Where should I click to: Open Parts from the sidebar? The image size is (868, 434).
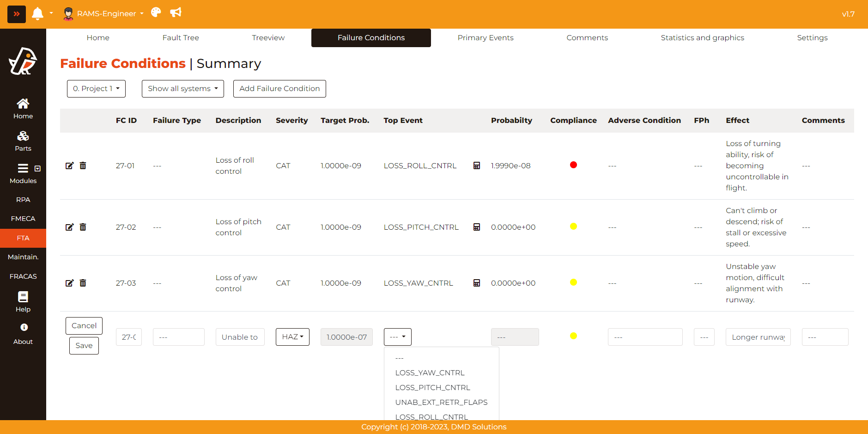click(x=23, y=141)
